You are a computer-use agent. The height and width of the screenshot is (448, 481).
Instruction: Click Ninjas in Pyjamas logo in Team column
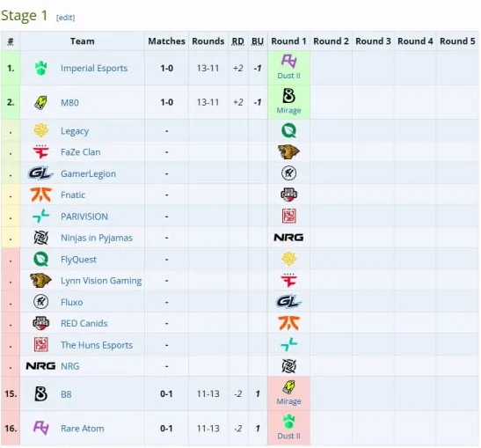40,238
